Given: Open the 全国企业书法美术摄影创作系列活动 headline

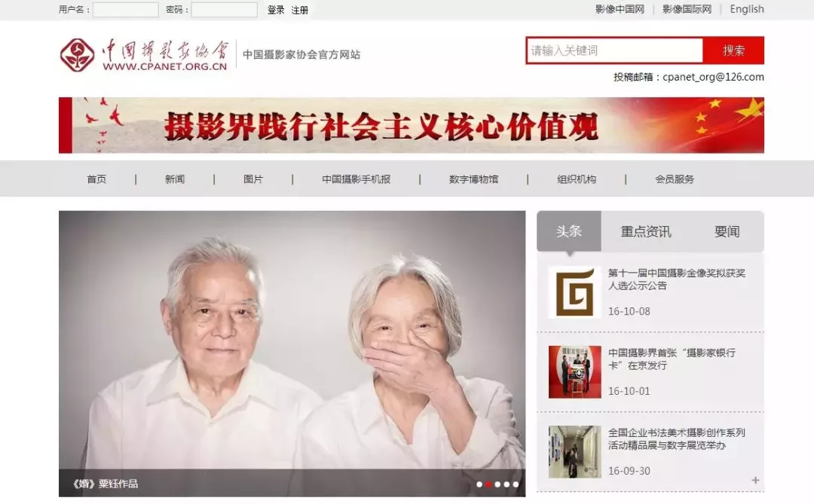Looking at the screenshot, I should [x=676, y=439].
